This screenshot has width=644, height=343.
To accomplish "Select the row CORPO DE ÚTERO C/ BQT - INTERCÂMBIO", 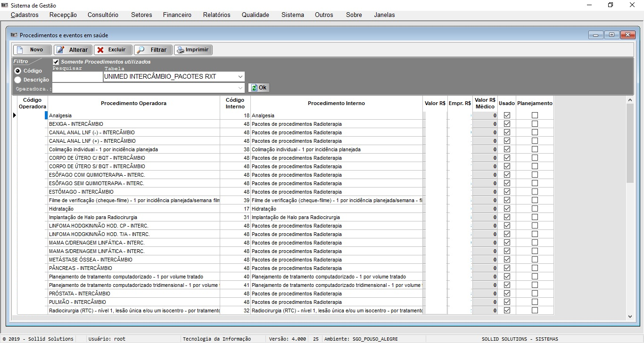I will (x=286, y=158).
